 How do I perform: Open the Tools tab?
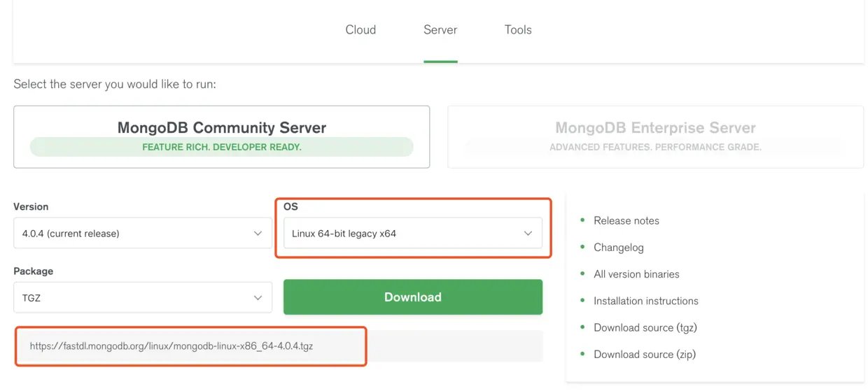518,29
